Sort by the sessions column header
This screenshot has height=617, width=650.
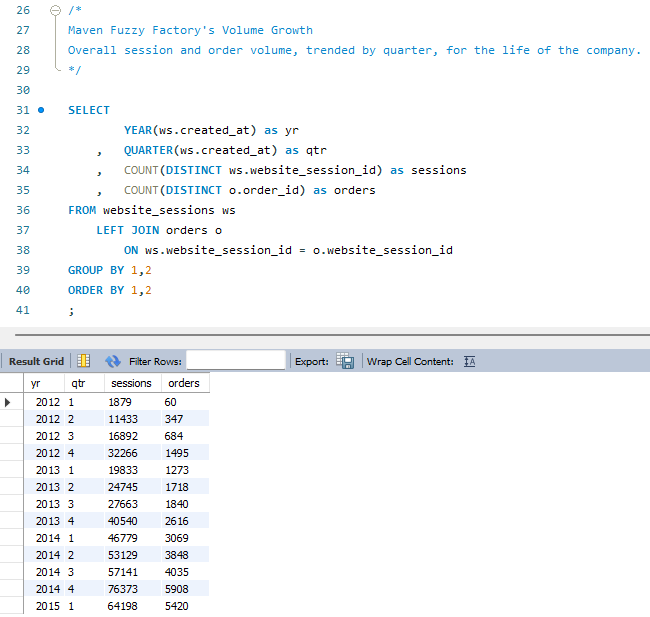tap(132, 383)
